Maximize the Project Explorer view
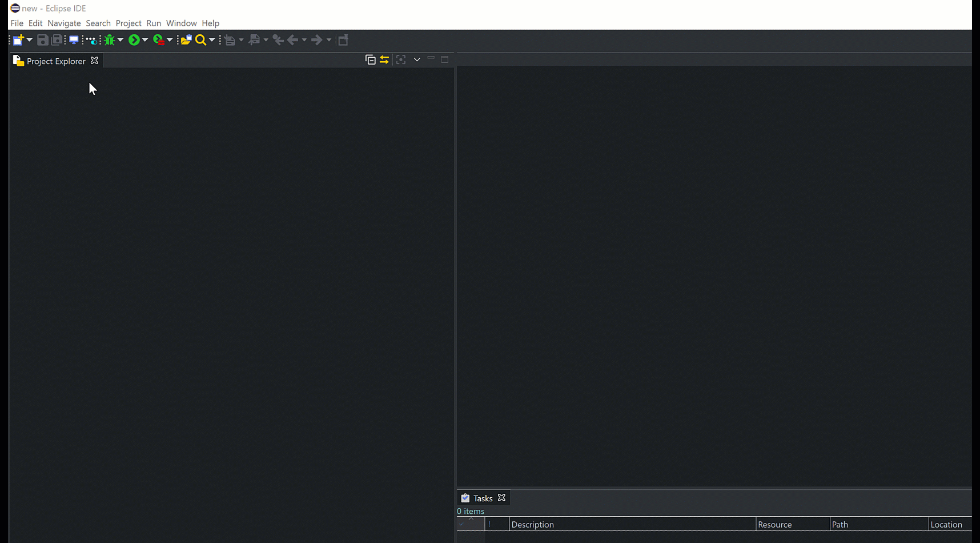Screen dimensions: 980x543 (x=445, y=59)
